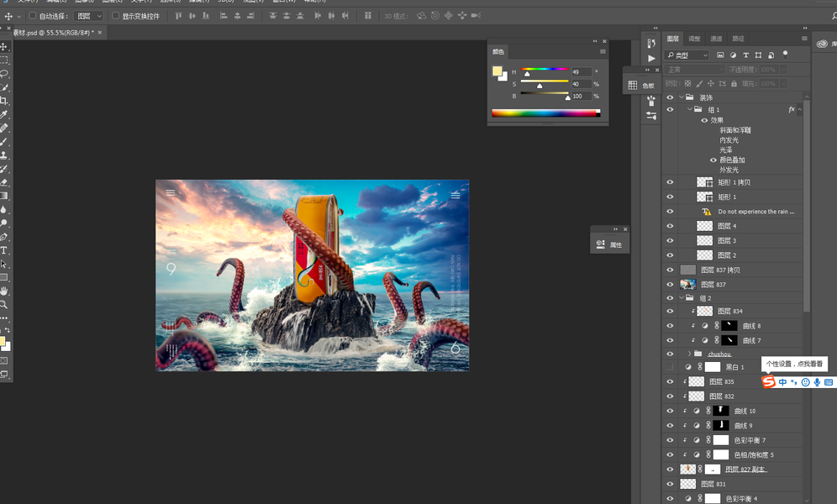Image resolution: width=837 pixels, height=504 pixels.
Task: Select the 素材.psd document tab
Action: 52,33
